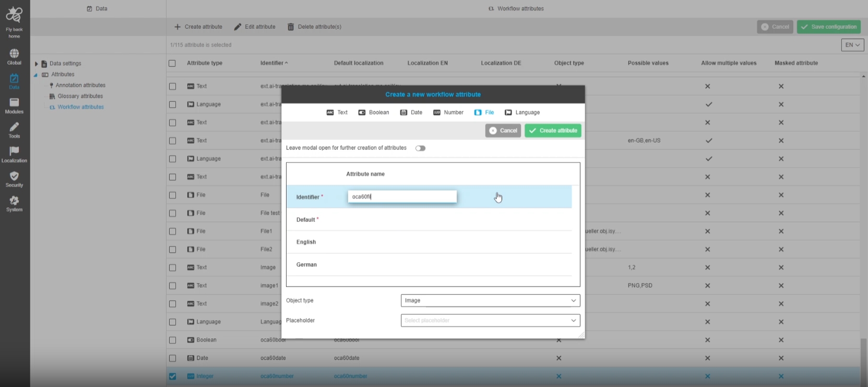
Task: Click the Allow multiple values column header
Action: click(x=729, y=63)
